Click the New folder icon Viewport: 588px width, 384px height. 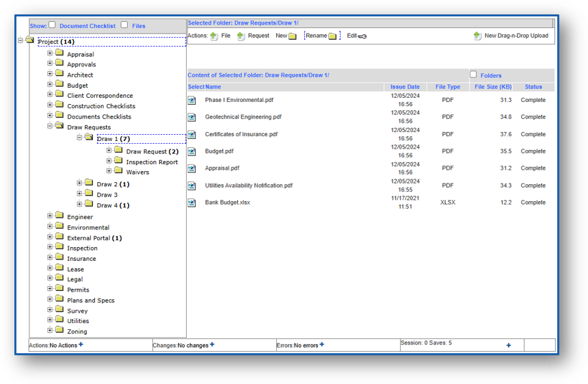(293, 36)
